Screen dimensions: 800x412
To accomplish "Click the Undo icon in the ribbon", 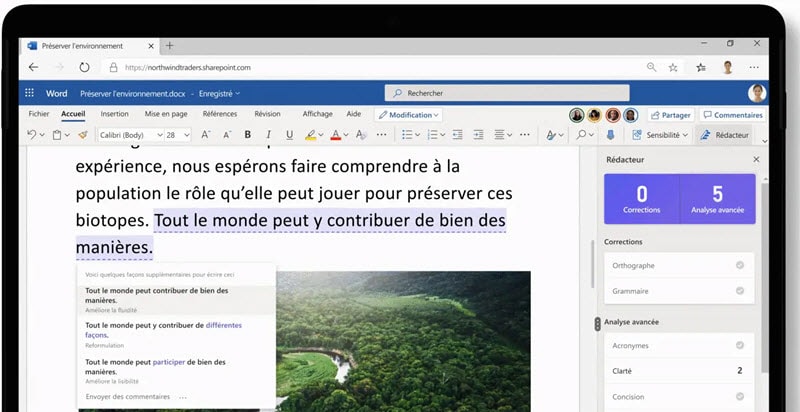I will 32,135.
